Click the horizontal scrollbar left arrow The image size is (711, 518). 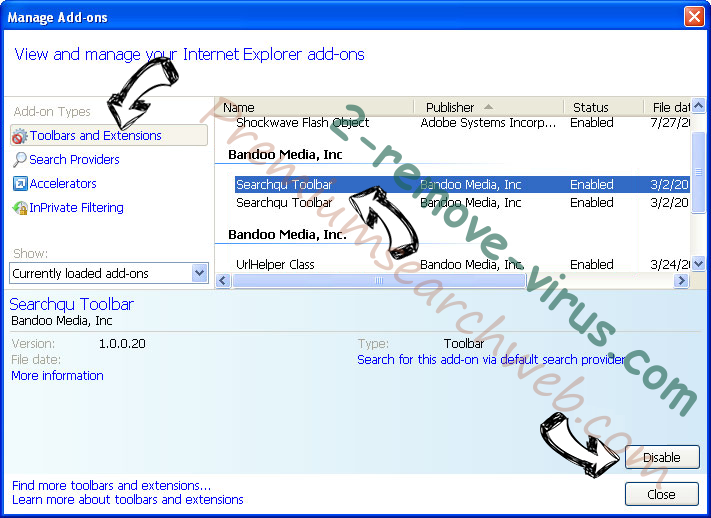pyautogui.click(x=223, y=280)
